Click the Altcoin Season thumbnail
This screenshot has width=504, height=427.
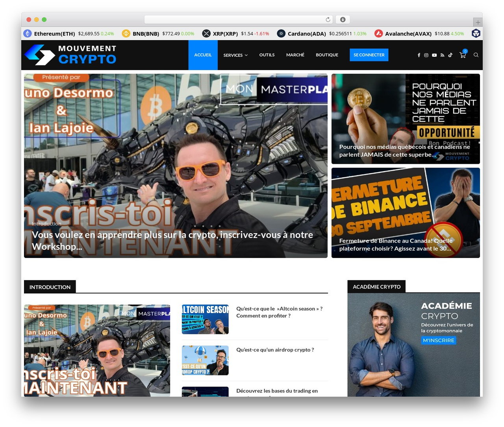click(205, 319)
